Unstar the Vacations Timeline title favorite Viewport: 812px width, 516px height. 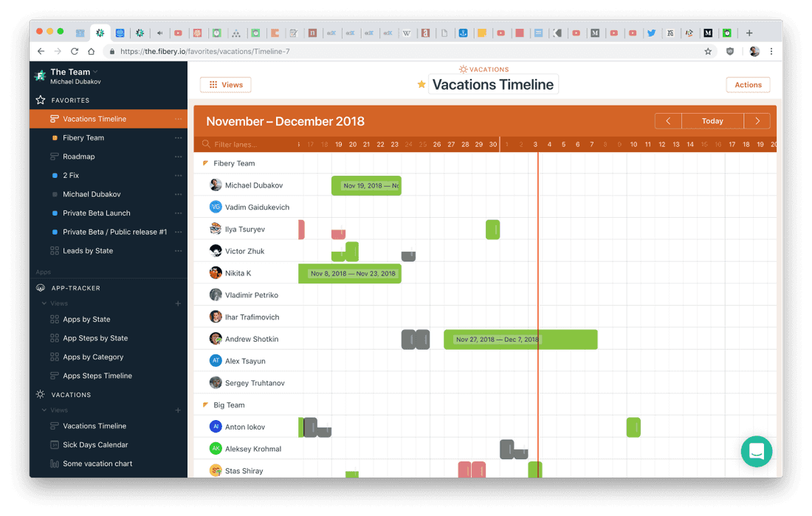[x=421, y=84]
